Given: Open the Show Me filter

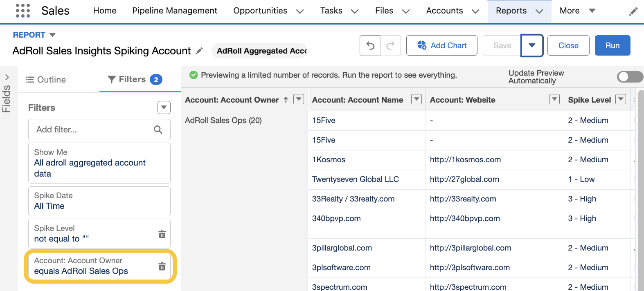Looking at the screenshot, I should [x=99, y=163].
